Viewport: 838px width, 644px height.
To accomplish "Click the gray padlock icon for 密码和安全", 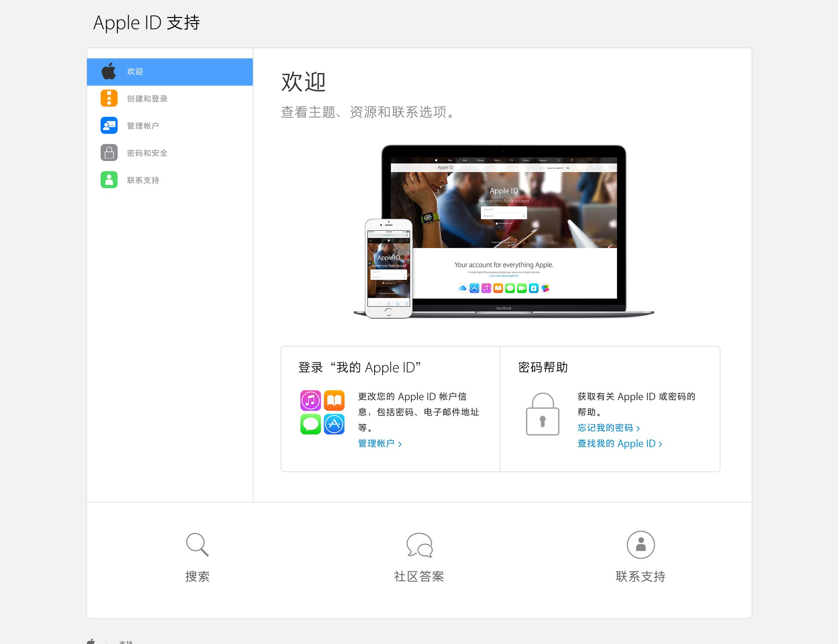I will click(109, 152).
